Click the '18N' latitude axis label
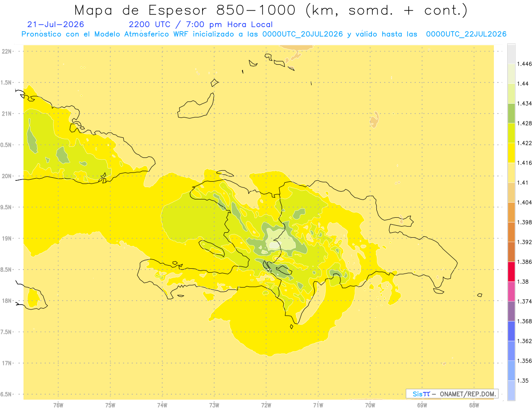532x411 pixels. pyautogui.click(x=7, y=301)
